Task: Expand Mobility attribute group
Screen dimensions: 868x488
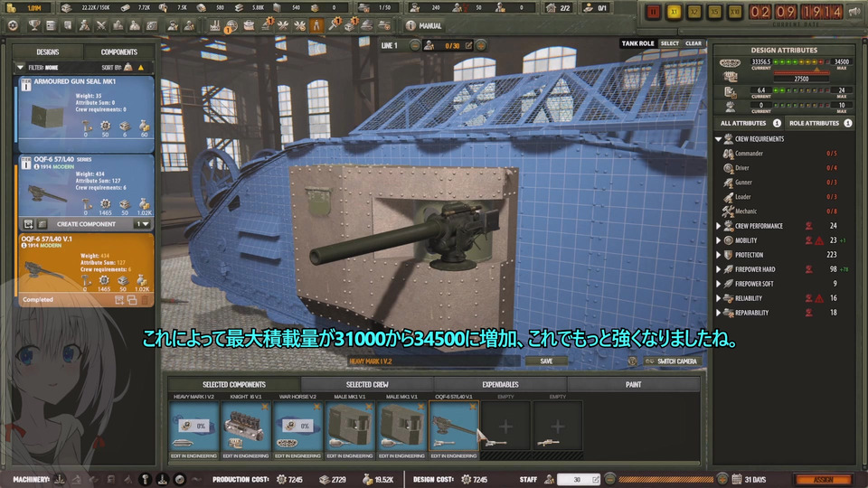Action: (719, 240)
